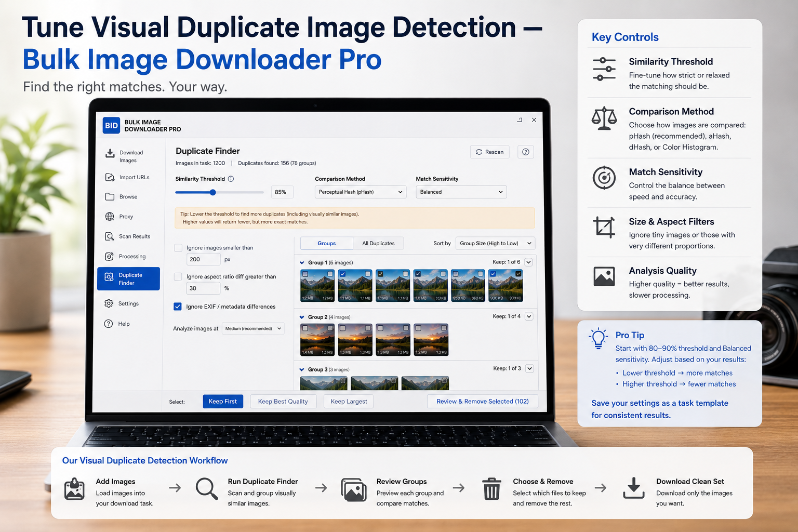Screen dimensions: 798x532
Task: Click the Similarity Threshold slider handle
Action: (x=213, y=192)
